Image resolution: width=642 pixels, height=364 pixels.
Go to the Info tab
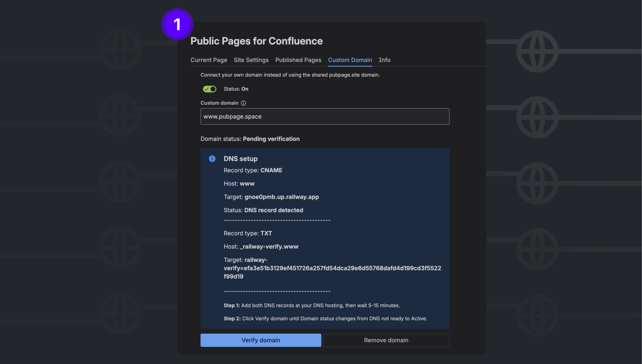(384, 60)
